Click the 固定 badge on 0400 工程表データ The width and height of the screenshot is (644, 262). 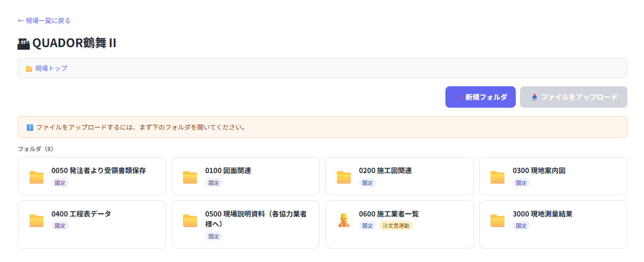[x=60, y=226]
